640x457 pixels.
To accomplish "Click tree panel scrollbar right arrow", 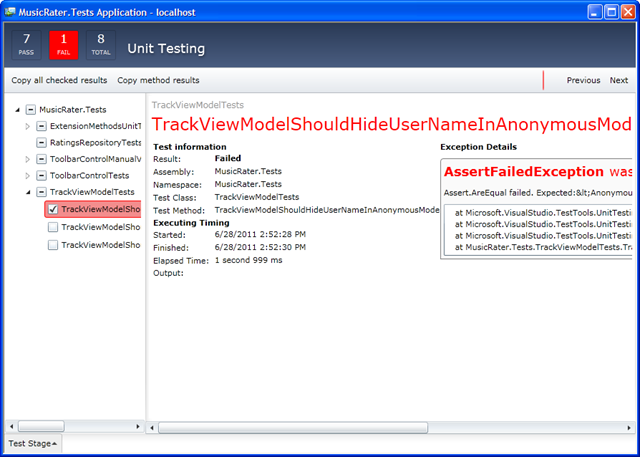I will tap(138, 427).
